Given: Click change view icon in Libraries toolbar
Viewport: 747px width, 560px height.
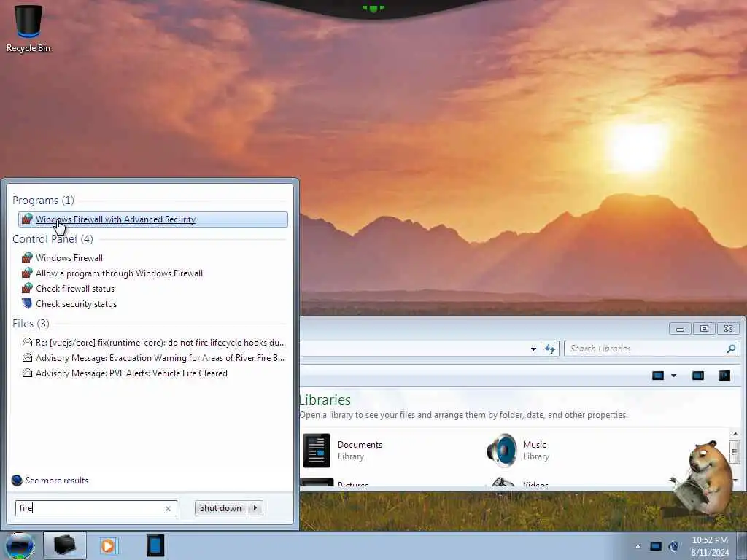Looking at the screenshot, I should (x=658, y=376).
